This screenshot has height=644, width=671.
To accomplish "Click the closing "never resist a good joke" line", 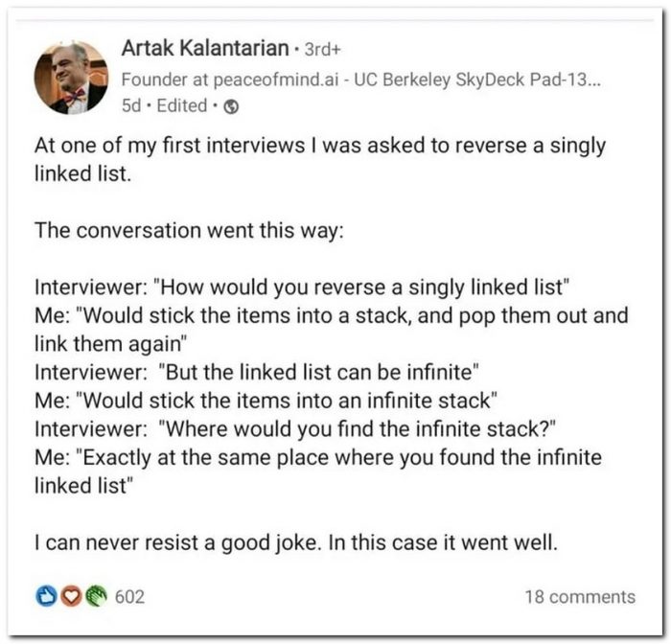I will [x=295, y=541].
